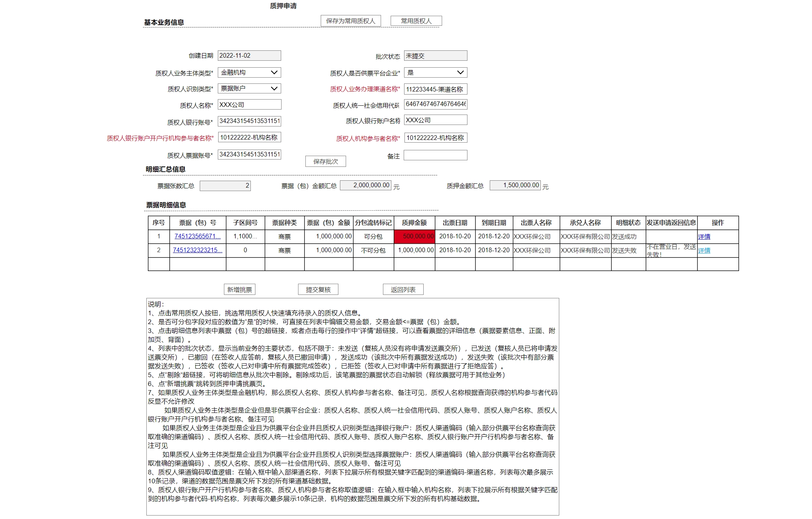
Task: Focus the 质权人业务办理渠道名称 input
Action: (436, 89)
